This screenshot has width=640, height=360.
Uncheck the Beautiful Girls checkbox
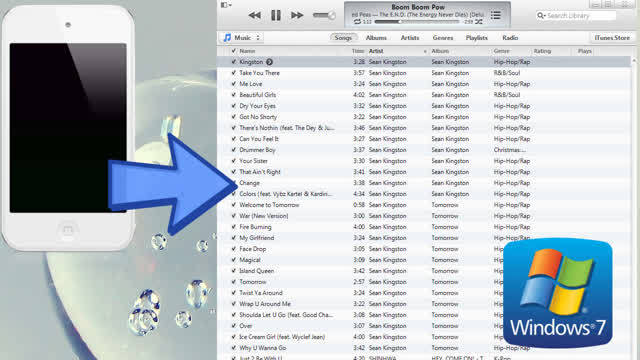[x=233, y=95]
